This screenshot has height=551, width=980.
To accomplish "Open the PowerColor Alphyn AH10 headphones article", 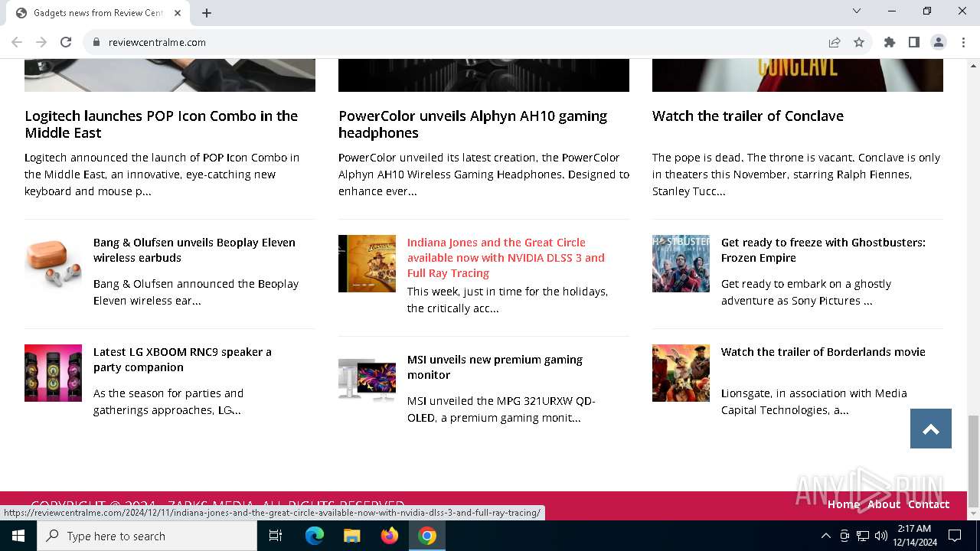I will tap(472, 124).
